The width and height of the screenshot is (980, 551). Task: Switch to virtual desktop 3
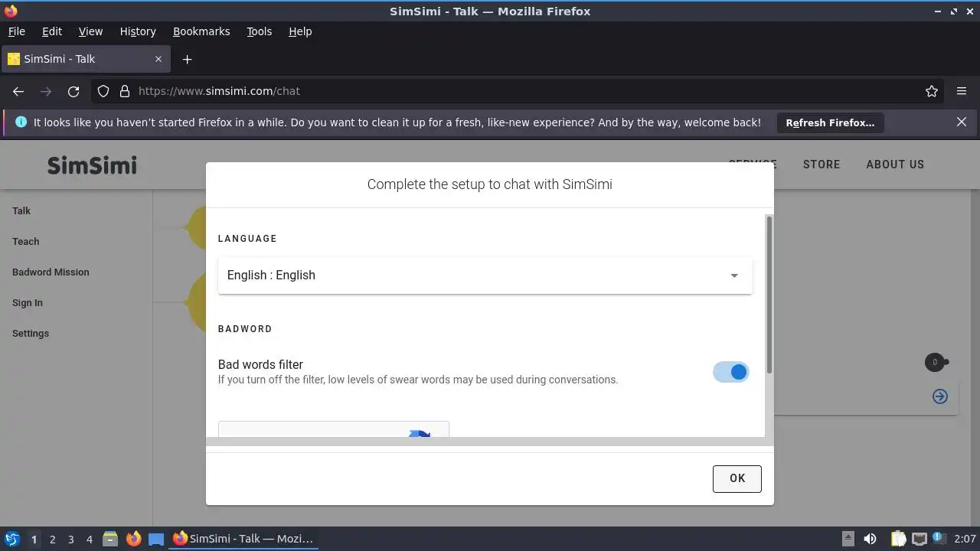click(70, 539)
